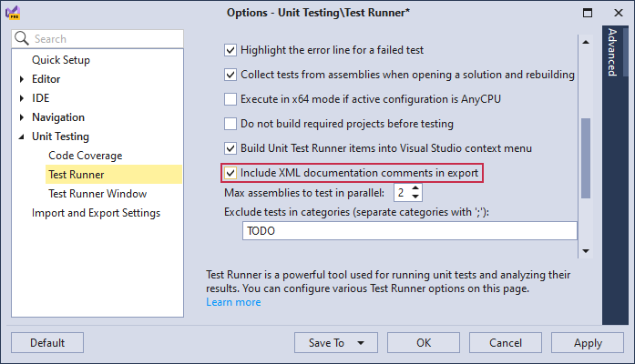
Task: Open the Advanced side tab
Action: pyautogui.click(x=613, y=53)
